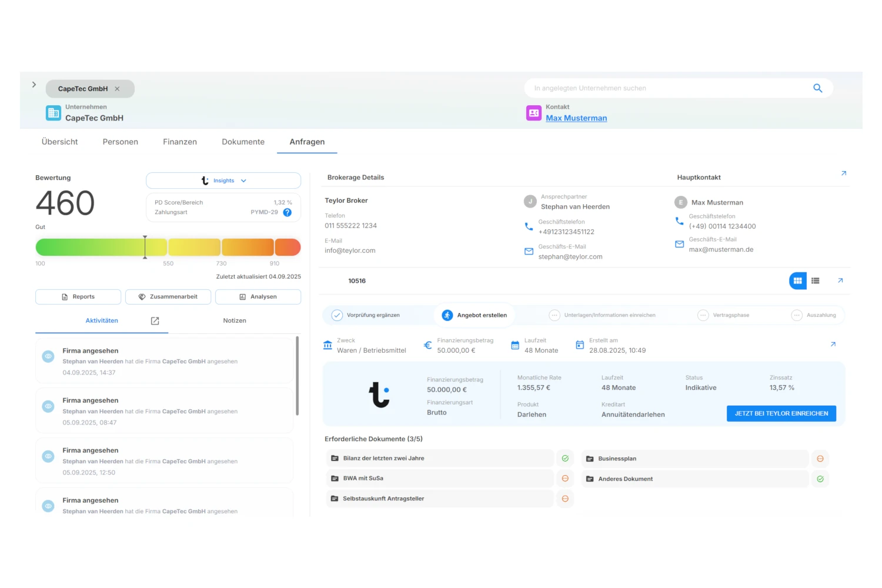Screen dimensions: 882x588
Task: Select the Aktivitäten tab
Action: (x=102, y=320)
